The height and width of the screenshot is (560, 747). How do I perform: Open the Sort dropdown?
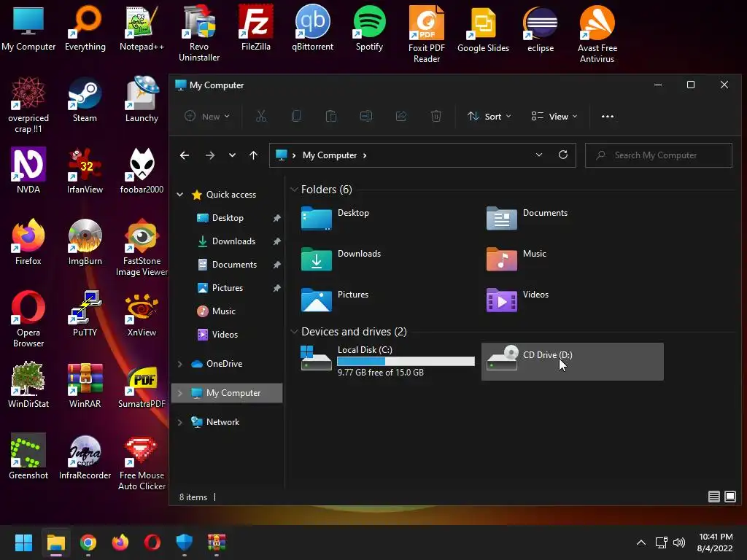pyautogui.click(x=489, y=116)
